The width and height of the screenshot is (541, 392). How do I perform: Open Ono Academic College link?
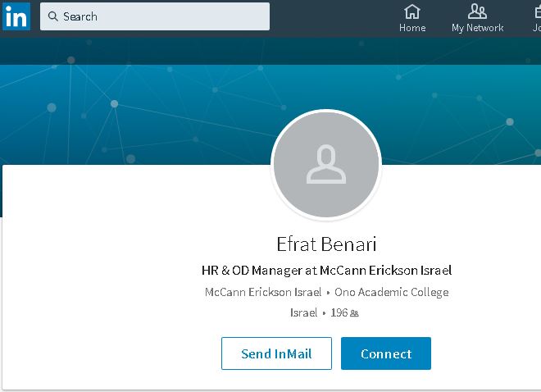(x=391, y=292)
